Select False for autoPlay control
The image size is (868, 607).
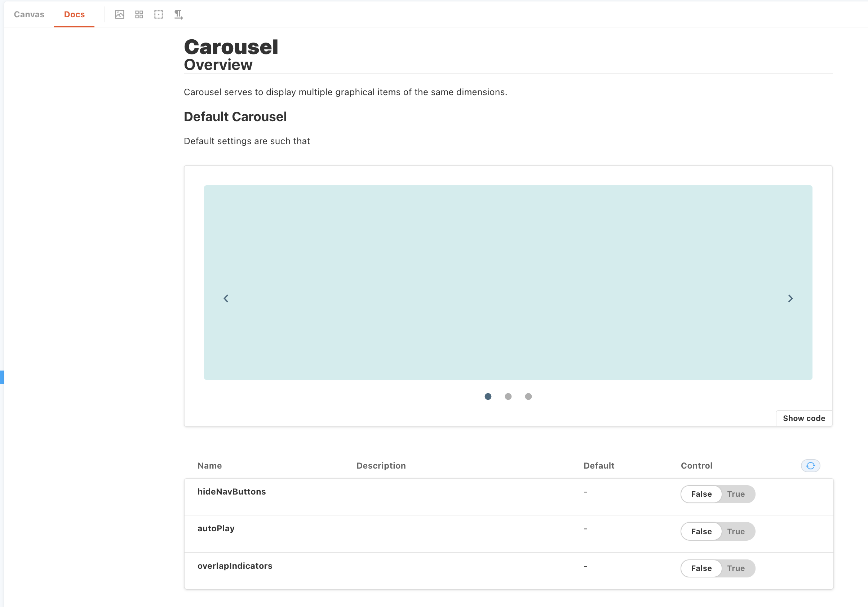point(701,531)
